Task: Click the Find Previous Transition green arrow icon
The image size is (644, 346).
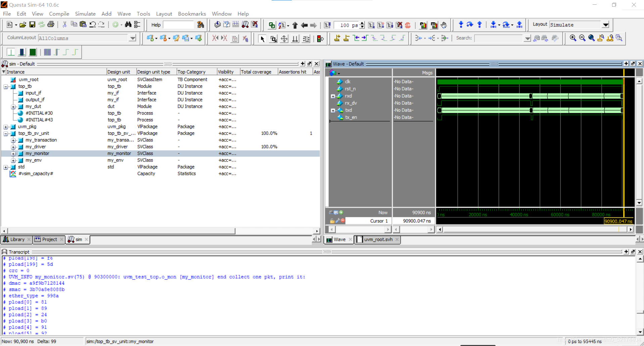Action: click(x=357, y=38)
